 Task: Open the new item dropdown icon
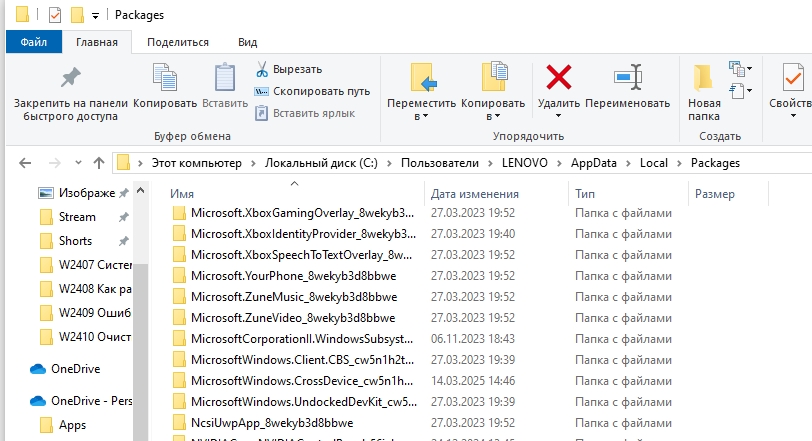(741, 68)
